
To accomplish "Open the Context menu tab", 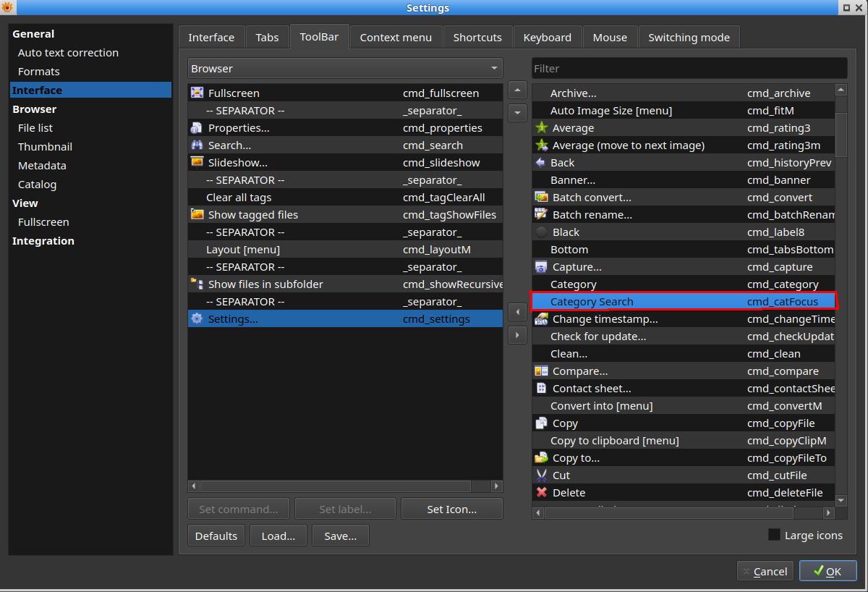I will (396, 38).
